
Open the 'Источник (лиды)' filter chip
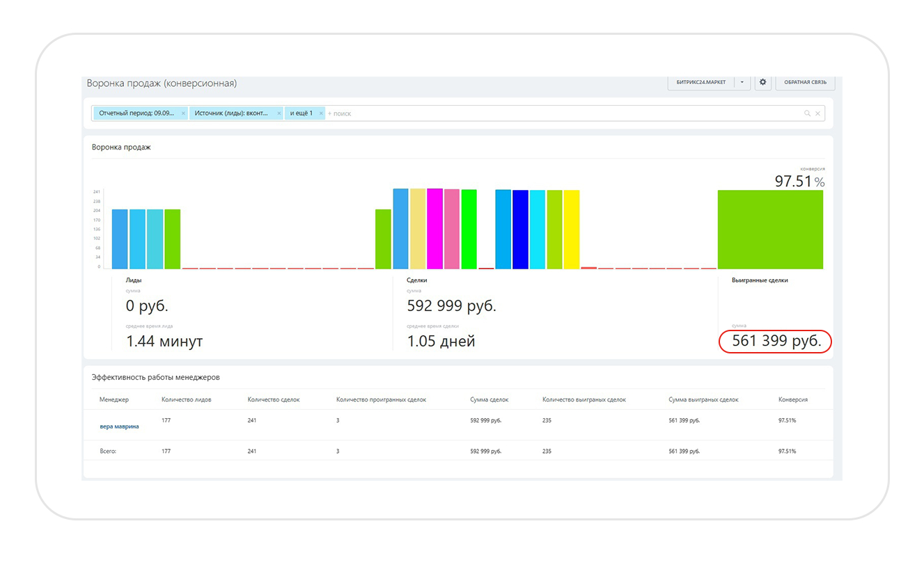point(231,113)
